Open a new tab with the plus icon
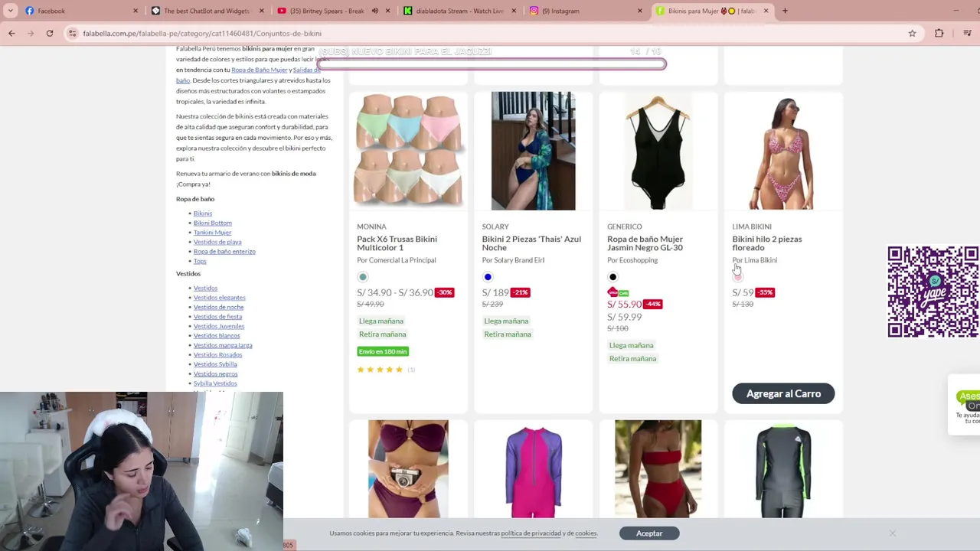Screen dimensions: 980x551 coord(785,11)
